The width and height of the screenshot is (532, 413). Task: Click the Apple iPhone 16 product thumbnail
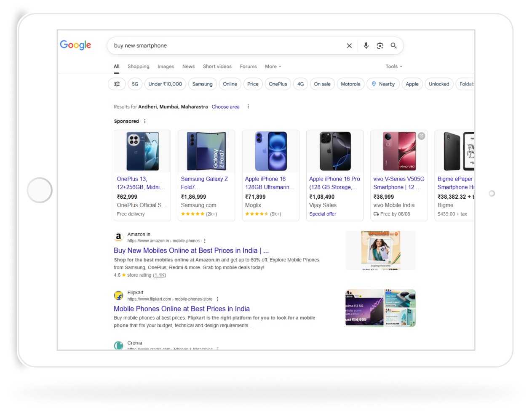[270, 151]
